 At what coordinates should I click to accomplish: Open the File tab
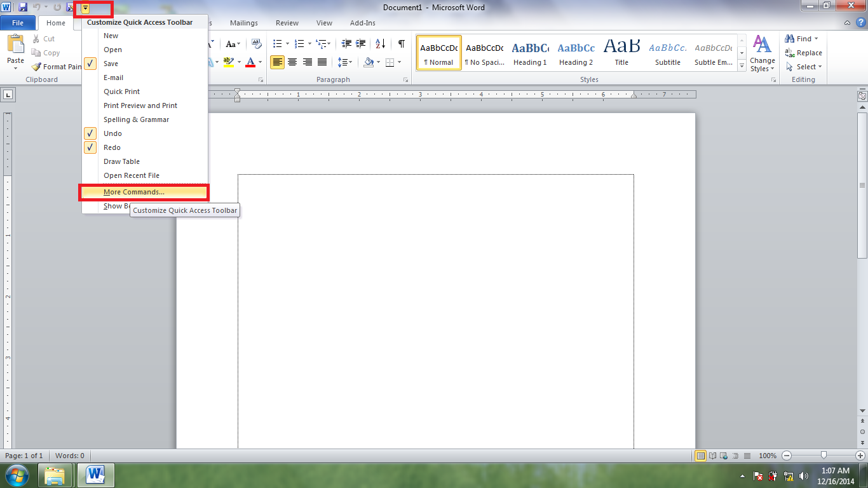pyautogui.click(x=18, y=23)
